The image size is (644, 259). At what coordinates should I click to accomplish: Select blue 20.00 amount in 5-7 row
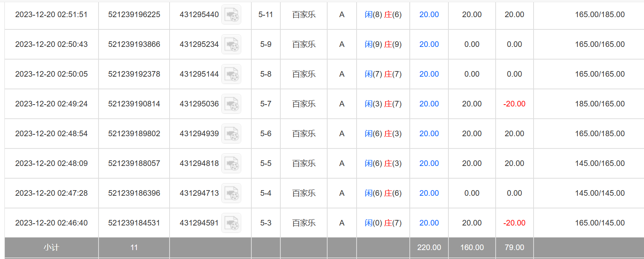429,104
